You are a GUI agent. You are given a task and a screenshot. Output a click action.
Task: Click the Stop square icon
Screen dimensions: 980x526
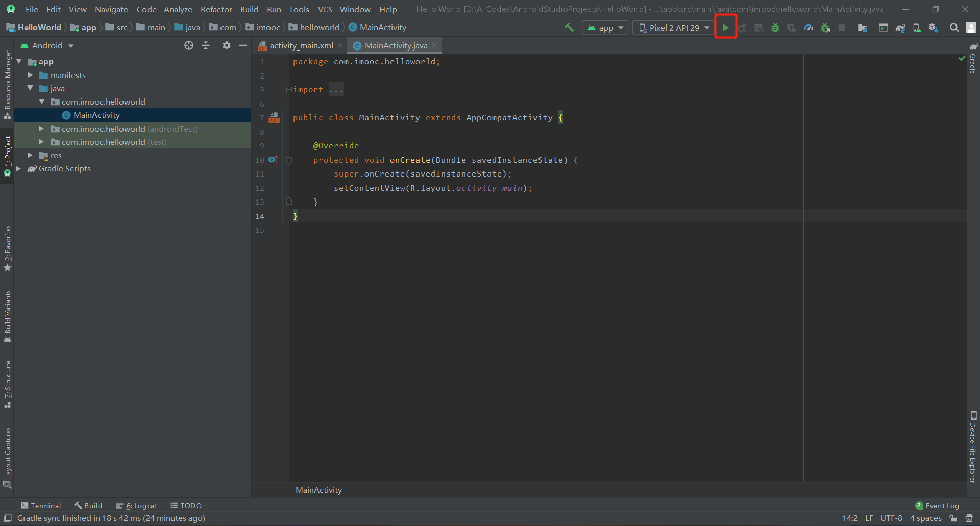pos(842,28)
